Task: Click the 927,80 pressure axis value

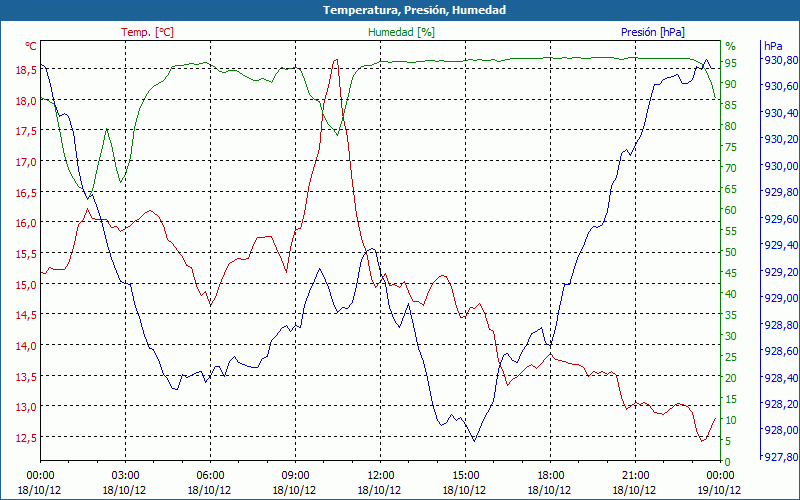Action: point(781,457)
